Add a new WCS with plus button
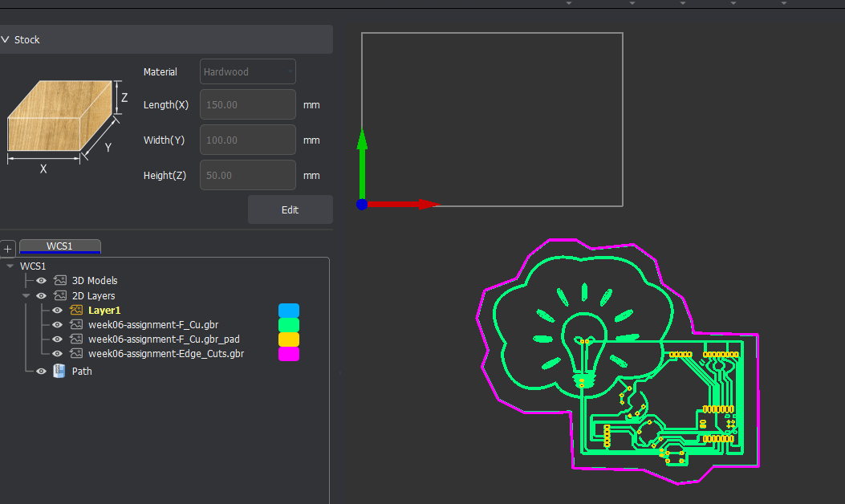The height and width of the screenshot is (504, 845). click(7, 249)
